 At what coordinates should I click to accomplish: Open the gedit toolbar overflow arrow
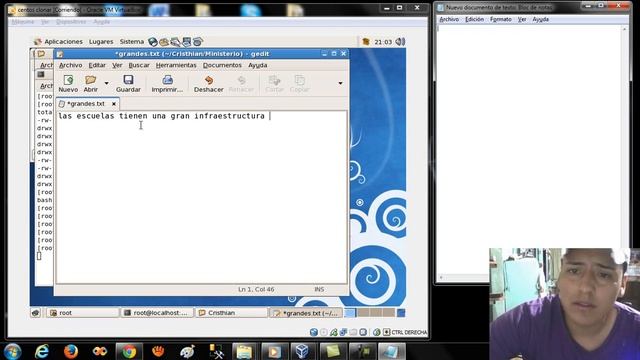[340, 83]
